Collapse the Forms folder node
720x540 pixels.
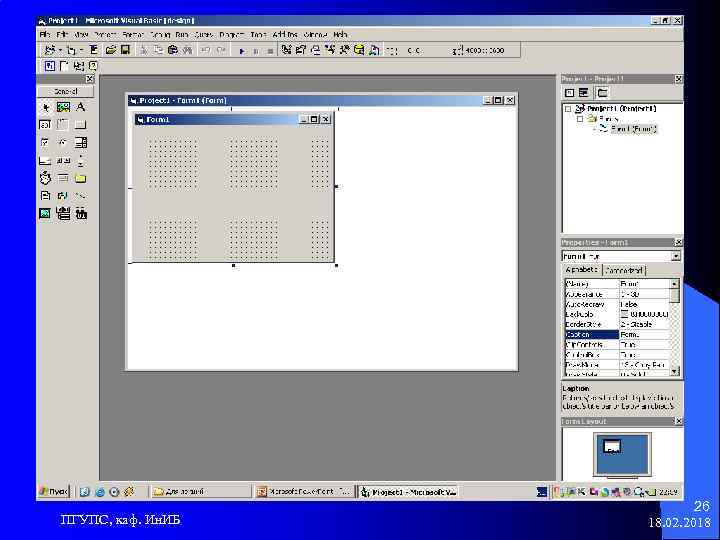[580, 119]
